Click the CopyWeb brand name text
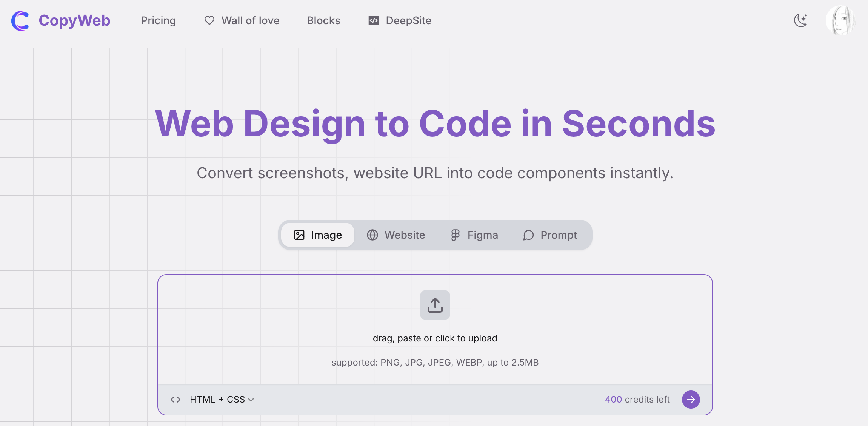The width and height of the screenshot is (868, 426). tap(74, 20)
